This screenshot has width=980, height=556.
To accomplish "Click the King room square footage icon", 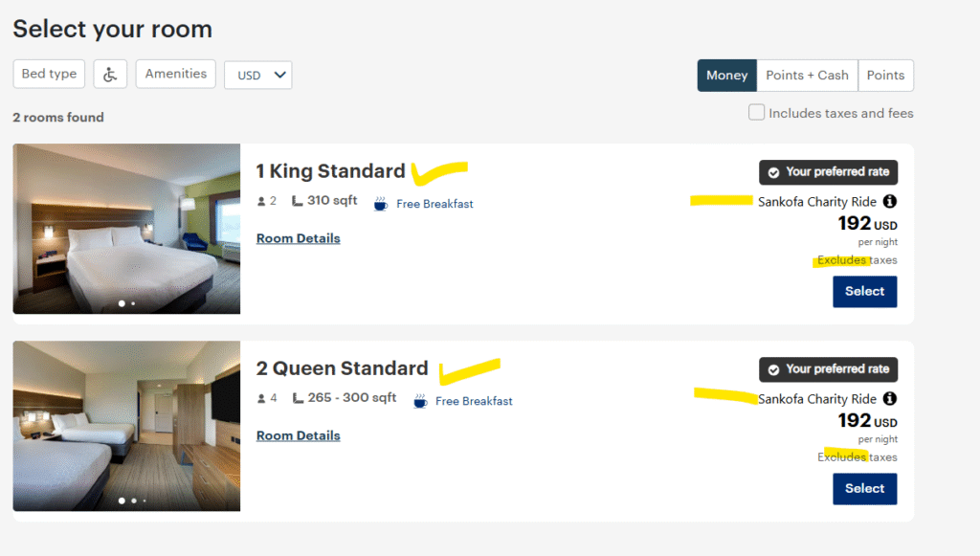I will 298,202.
